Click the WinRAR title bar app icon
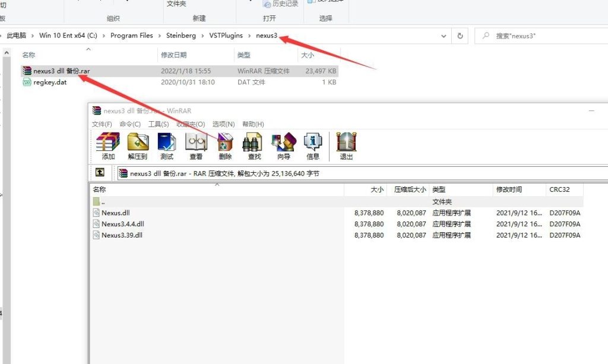This screenshot has height=364, width=608. (x=97, y=111)
